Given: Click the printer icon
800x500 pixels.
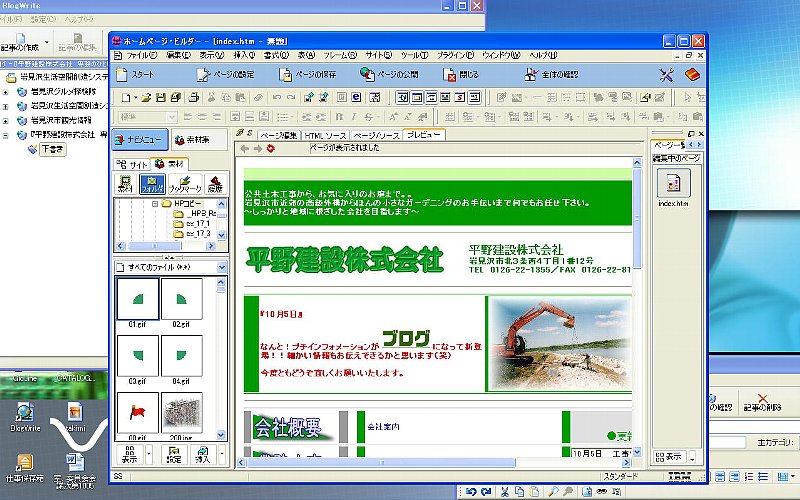Looking at the screenshot, I should [194, 97].
